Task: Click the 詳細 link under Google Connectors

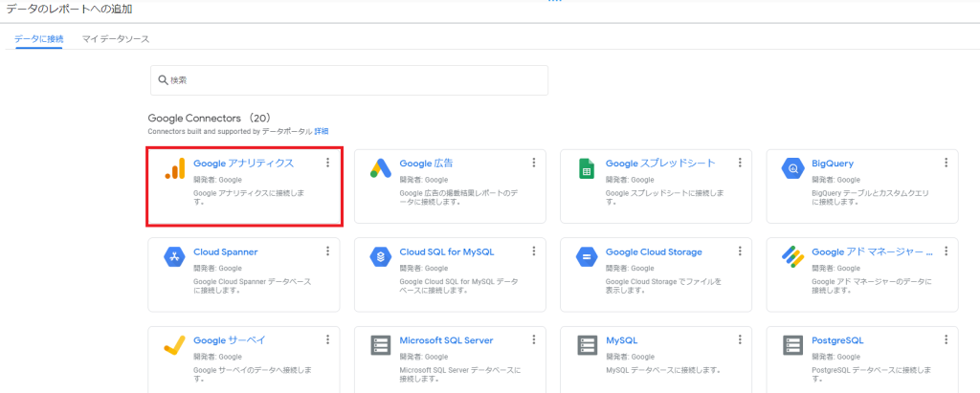Action: click(322, 131)
